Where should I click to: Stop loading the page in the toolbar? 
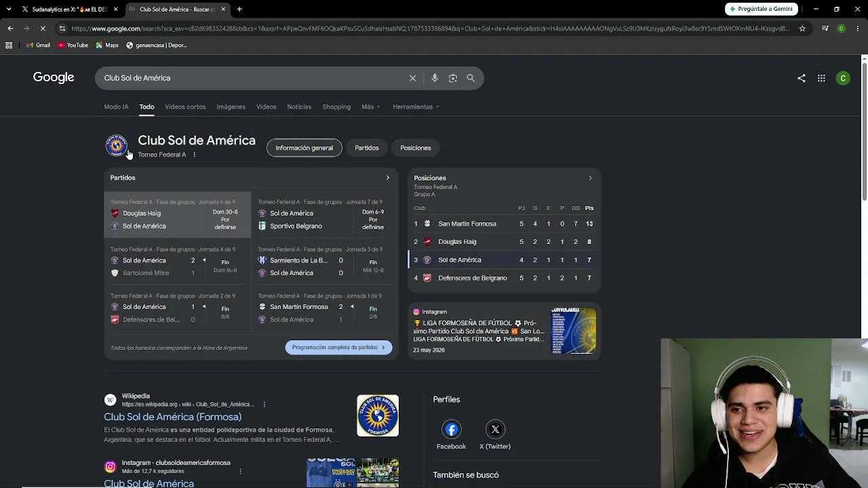tap(42, 28)
